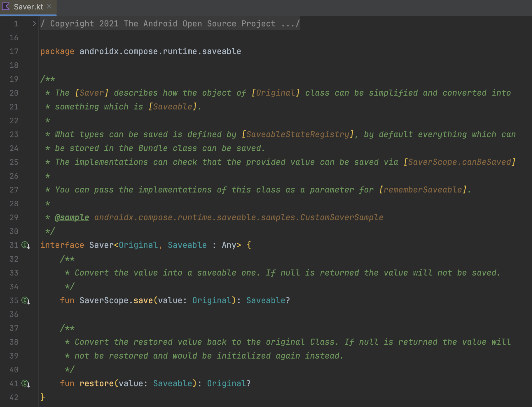Click the SaverScope.canBeSaved reference on line 25

click(x=460, y=162)
